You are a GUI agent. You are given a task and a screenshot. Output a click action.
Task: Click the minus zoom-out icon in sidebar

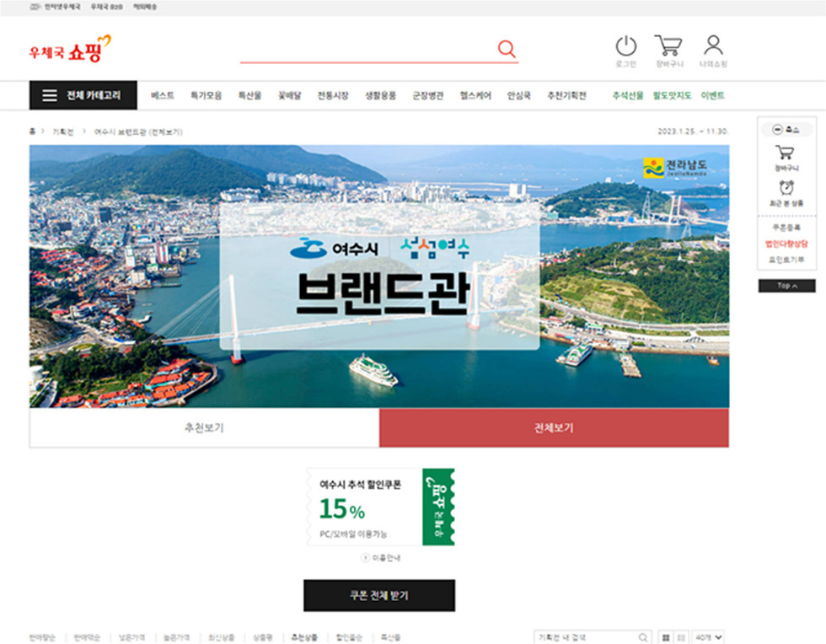coord(776,130)
